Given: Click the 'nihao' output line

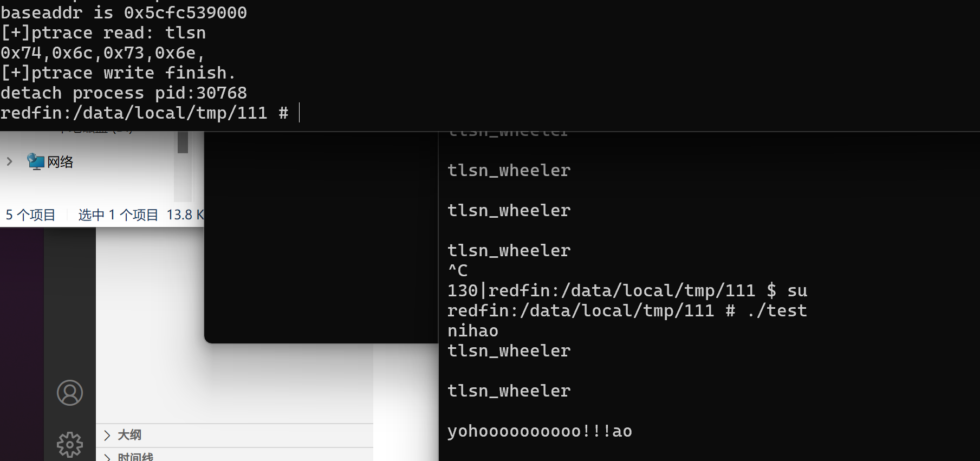Looking at the screenshot, I should pyautogui.click(x=473, y=331).
